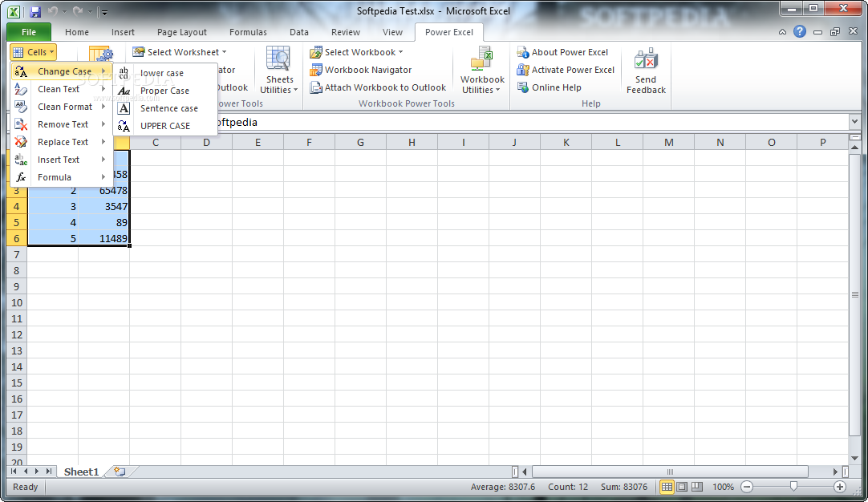Select column header G

[360, 142]
